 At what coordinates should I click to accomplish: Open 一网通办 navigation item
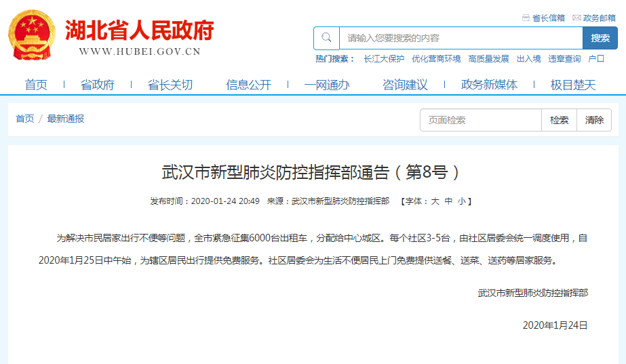(327, 85)
